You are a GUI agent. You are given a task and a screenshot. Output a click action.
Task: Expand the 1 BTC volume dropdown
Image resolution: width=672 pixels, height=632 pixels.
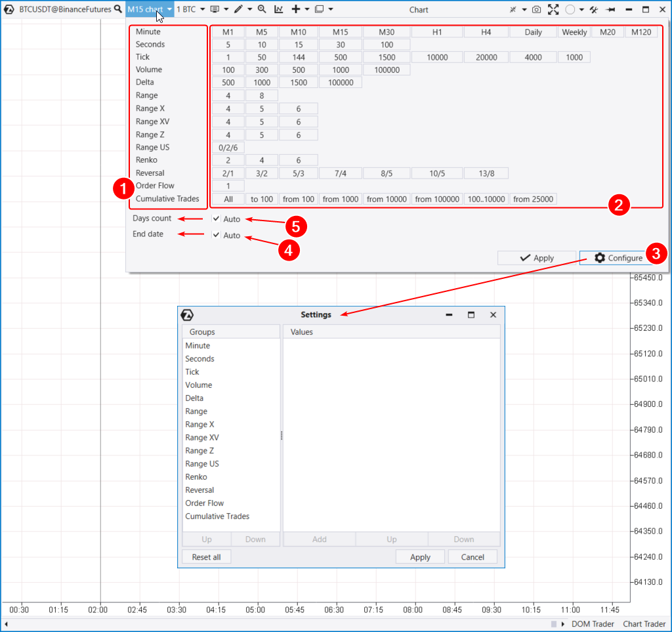pos(191,9)
